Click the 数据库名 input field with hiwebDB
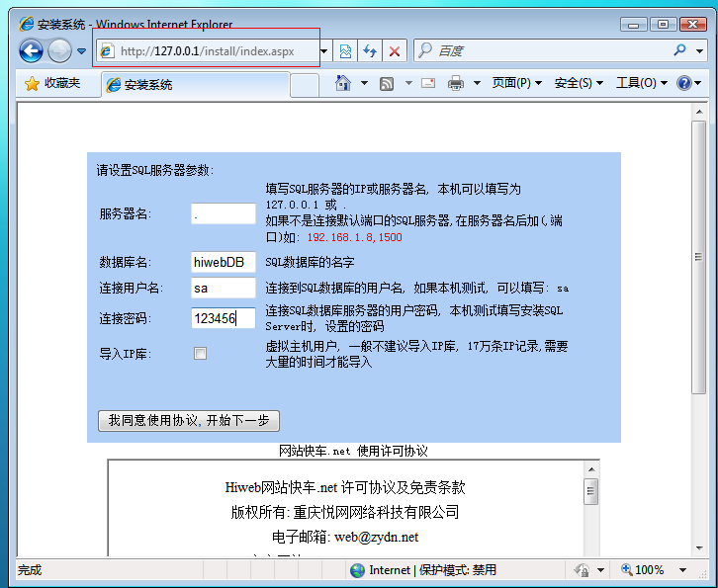Screen dimensions: 718x588 (x=223, y=262)
